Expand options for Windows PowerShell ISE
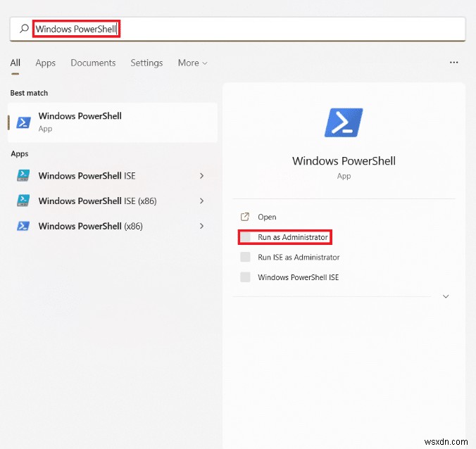This screenshot has height=449, width=476. (x=201, y=176)
